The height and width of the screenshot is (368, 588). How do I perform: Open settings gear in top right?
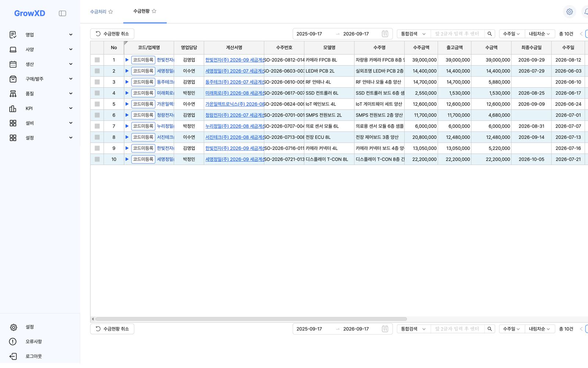(569, 12)
